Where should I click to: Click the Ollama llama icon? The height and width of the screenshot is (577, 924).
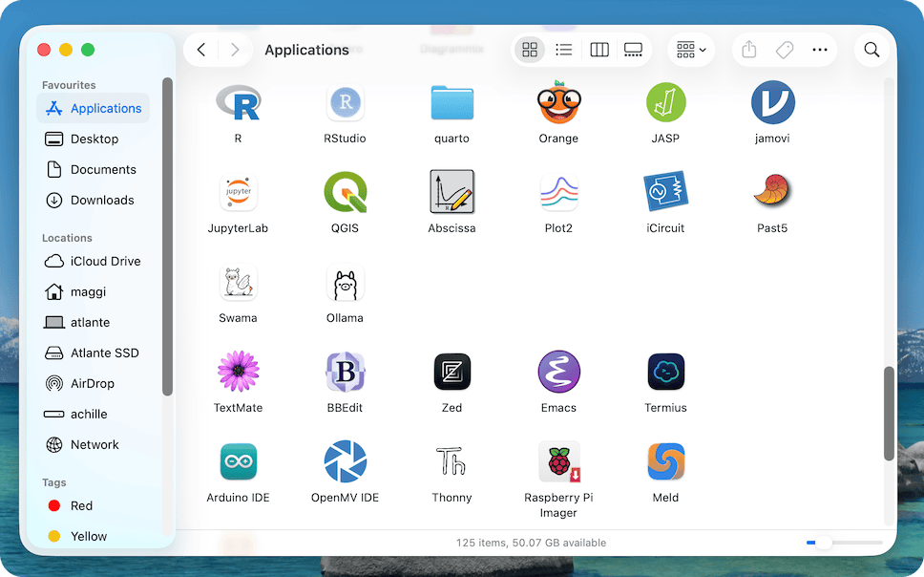point(345,283)
